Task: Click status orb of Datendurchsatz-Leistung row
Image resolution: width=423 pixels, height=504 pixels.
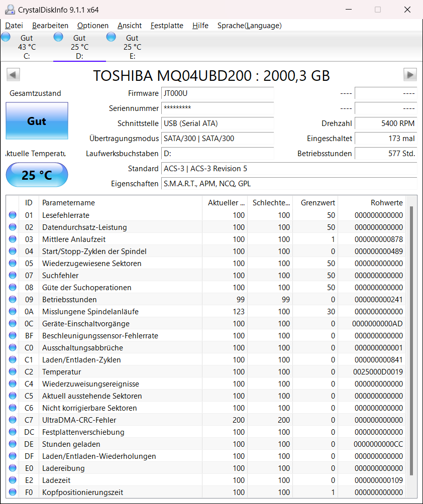Action: 13,227
